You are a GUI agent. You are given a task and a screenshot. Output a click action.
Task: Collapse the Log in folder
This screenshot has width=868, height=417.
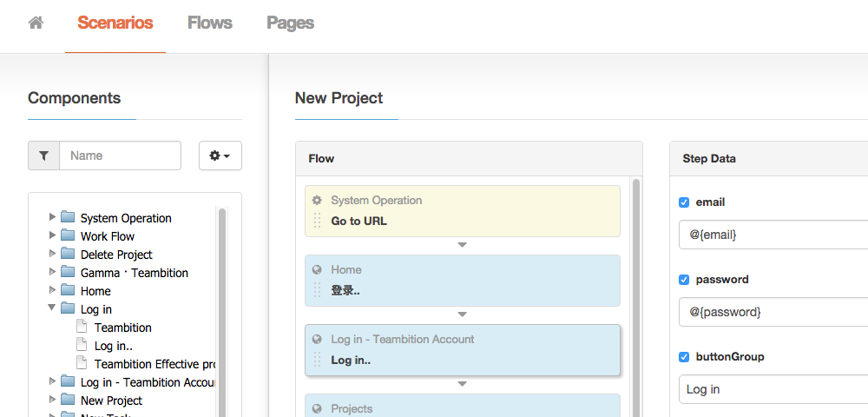pos(52,308)
